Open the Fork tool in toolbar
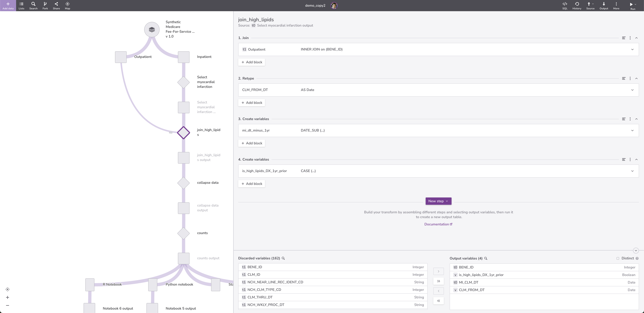 pyautogui.click(x=45, y=6)
